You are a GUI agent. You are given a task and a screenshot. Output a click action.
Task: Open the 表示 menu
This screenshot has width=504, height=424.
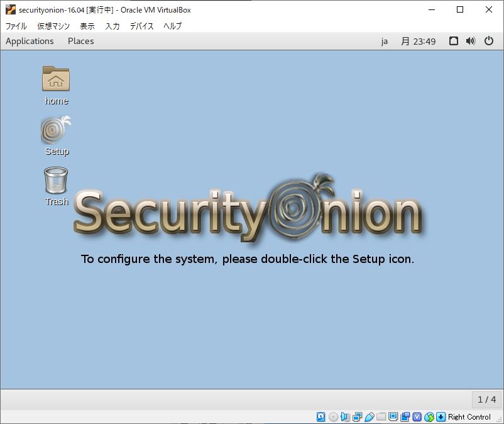[87, 26]
